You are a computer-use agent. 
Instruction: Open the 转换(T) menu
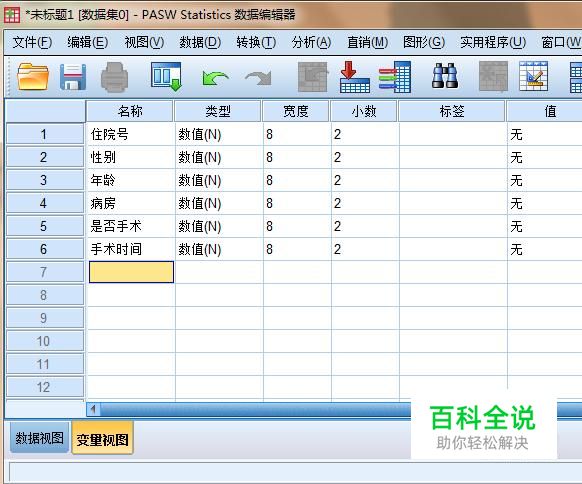click(x=256, y=42)
